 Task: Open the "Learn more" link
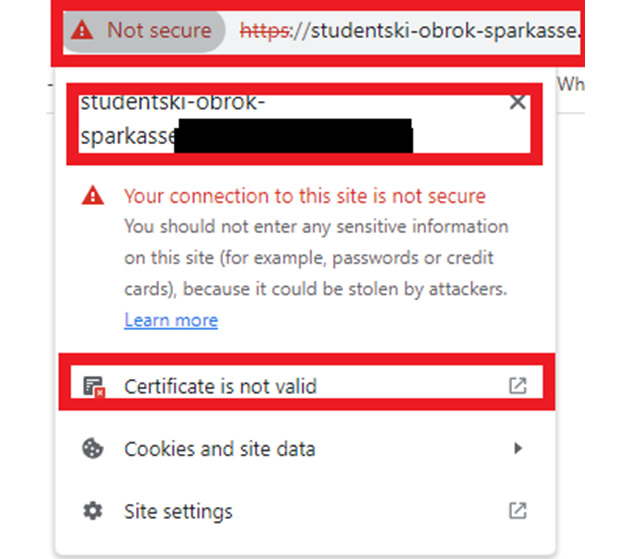(x=171, y=320)
